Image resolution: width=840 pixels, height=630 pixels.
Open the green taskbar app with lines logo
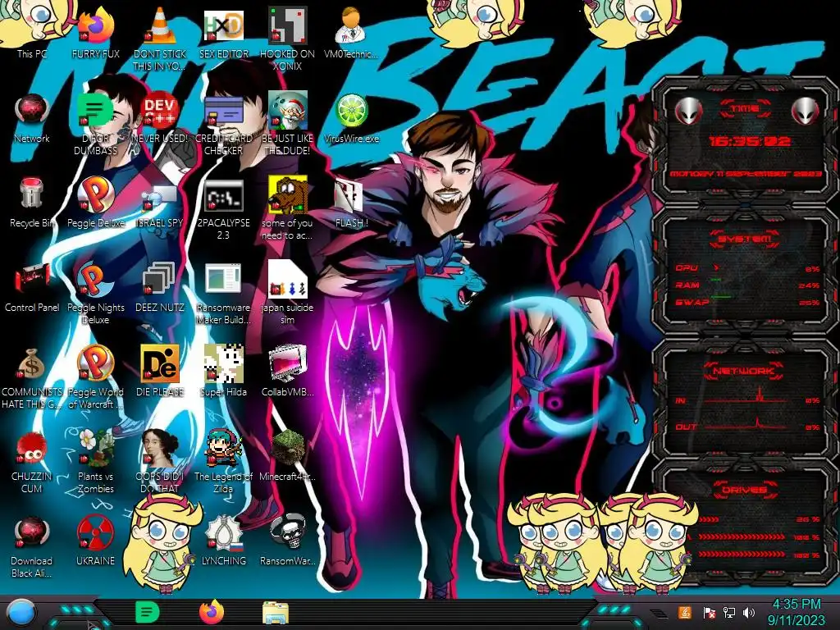pyautogui.click(x=148, y=612)
